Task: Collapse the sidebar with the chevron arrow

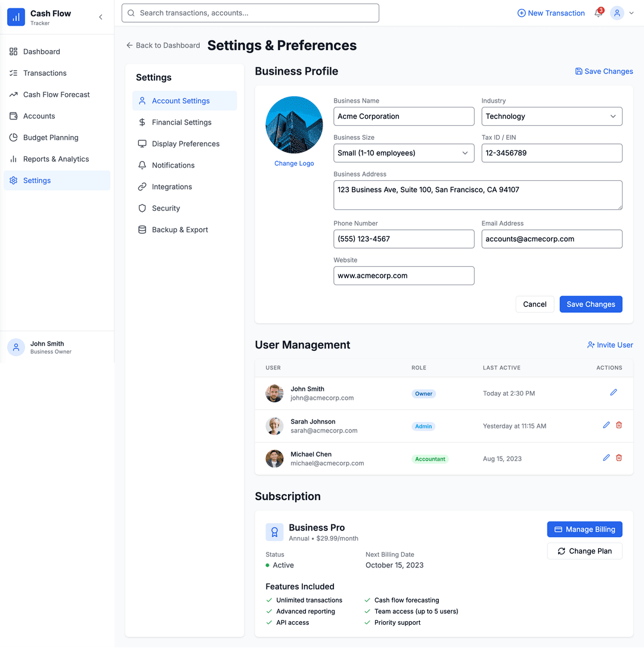Action: [101, 17]
